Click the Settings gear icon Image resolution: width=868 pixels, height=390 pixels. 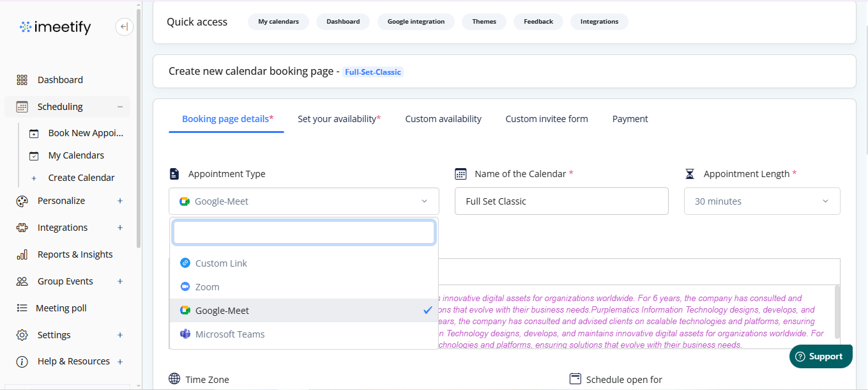tap(22, 335)
